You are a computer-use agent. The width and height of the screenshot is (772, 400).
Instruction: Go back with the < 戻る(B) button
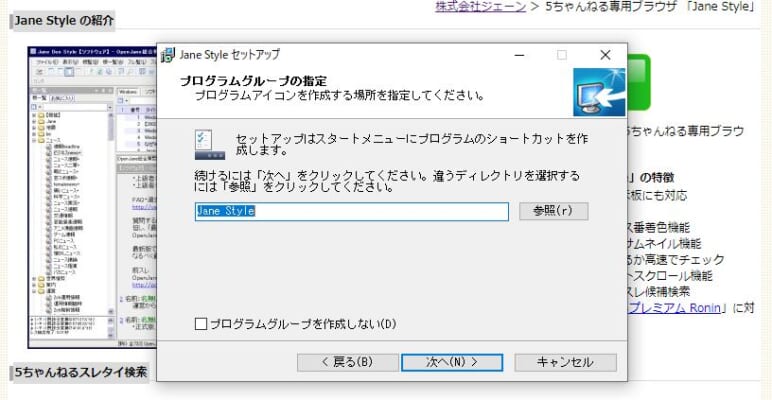pyautogui.click(x=348, y=363)
